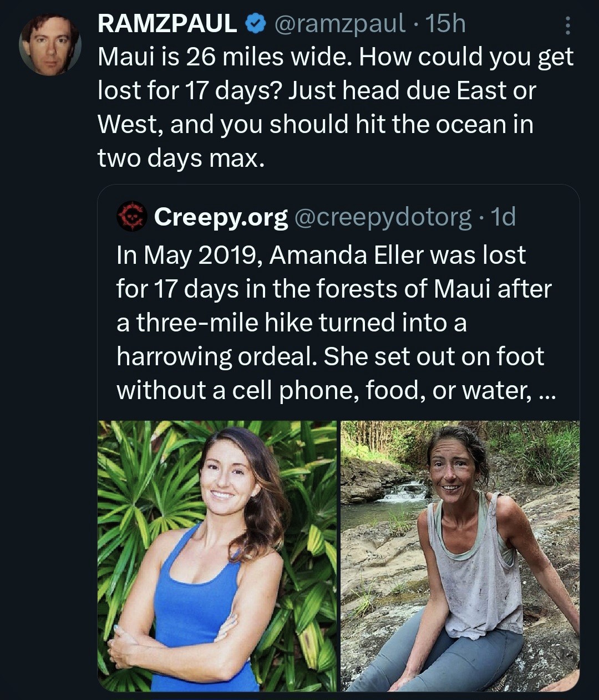Click the "two days max." text line
This screenshot has width=599, height=700.
point(181,159)
